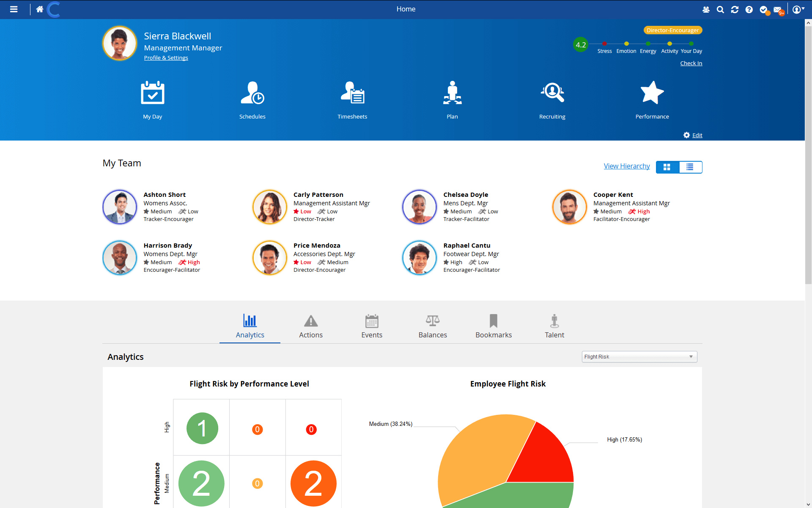Select the Analytics tab
Viewport: 812px width, 508px height.
point(250,326)
